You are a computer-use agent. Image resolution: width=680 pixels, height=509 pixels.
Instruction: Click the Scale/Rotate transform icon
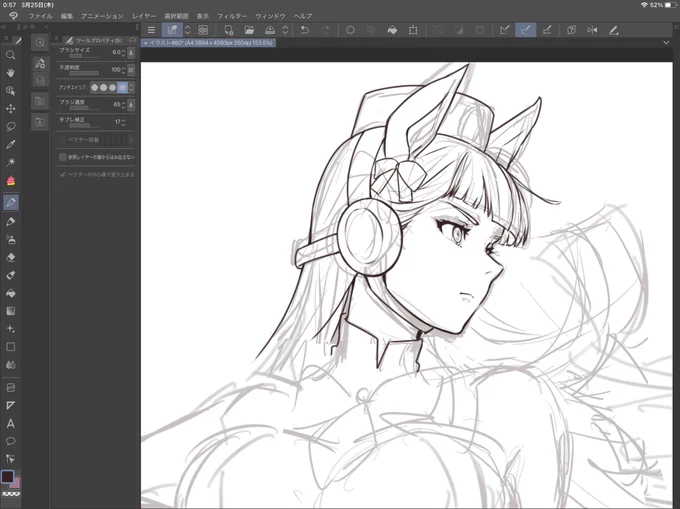click(413, 30)
